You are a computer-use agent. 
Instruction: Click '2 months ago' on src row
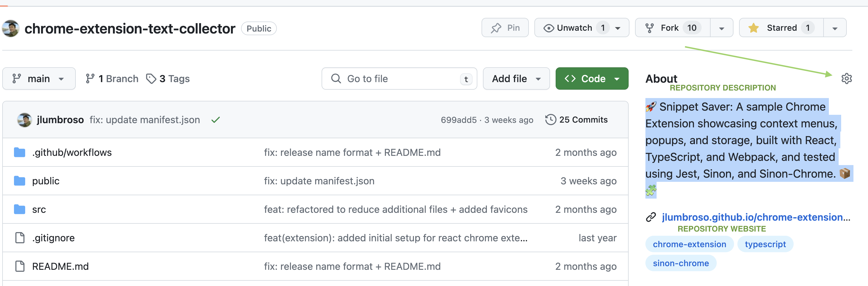pyautogui.click(x=586, y=209)
